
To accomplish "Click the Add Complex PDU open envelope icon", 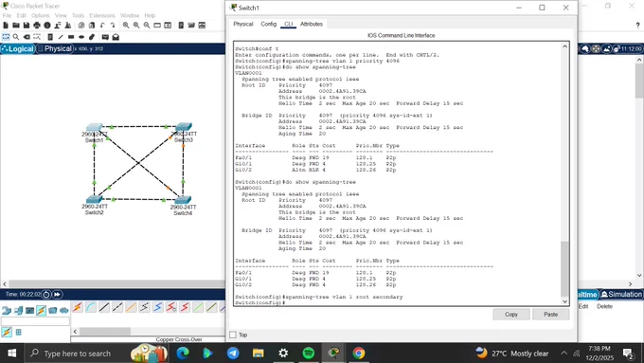I will 116,37.
